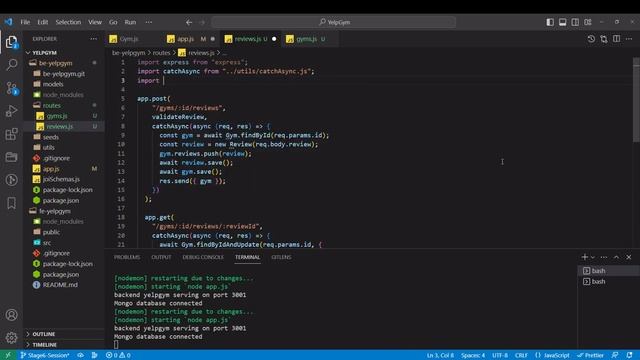Toggle the primary side bar layout icon
This screenshot has width=640, height=360.
[x=550, y=22]
